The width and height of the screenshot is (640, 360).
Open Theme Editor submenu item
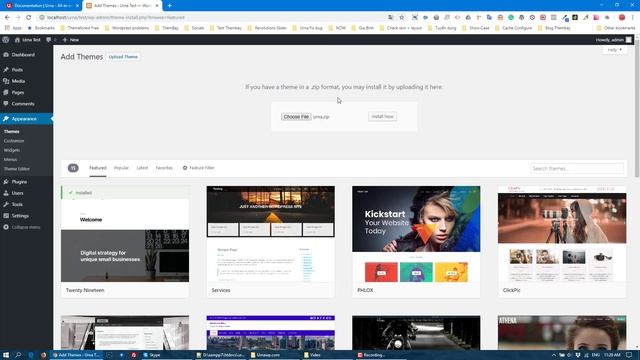(16, 169)
